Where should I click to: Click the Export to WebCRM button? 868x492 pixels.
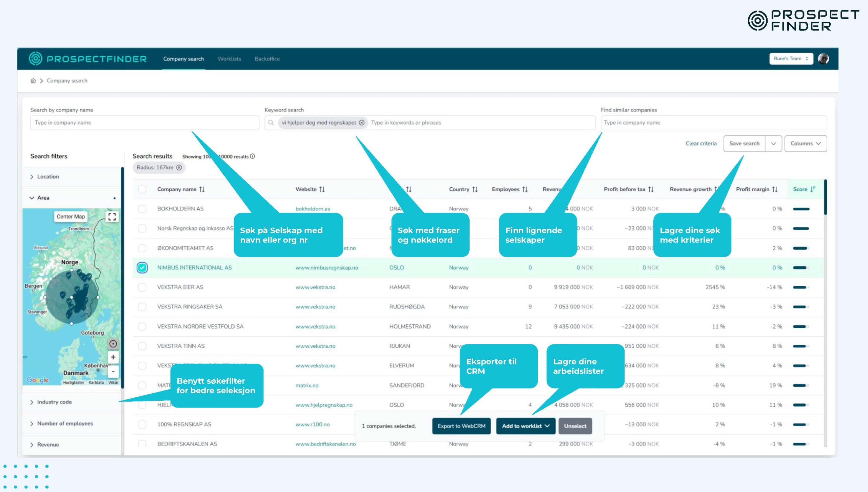click(x=461, y=426)
